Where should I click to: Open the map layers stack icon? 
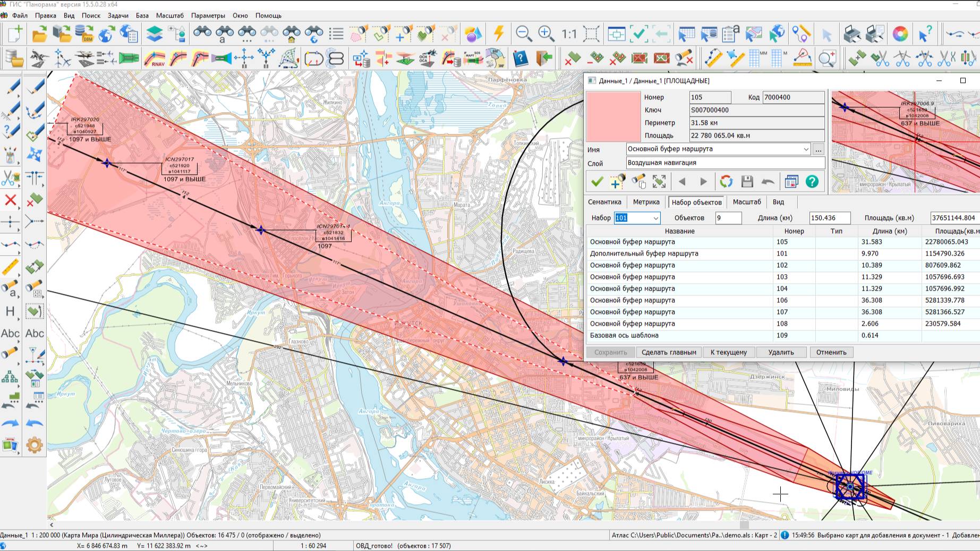pyautogui.click(x=154, y=34)
